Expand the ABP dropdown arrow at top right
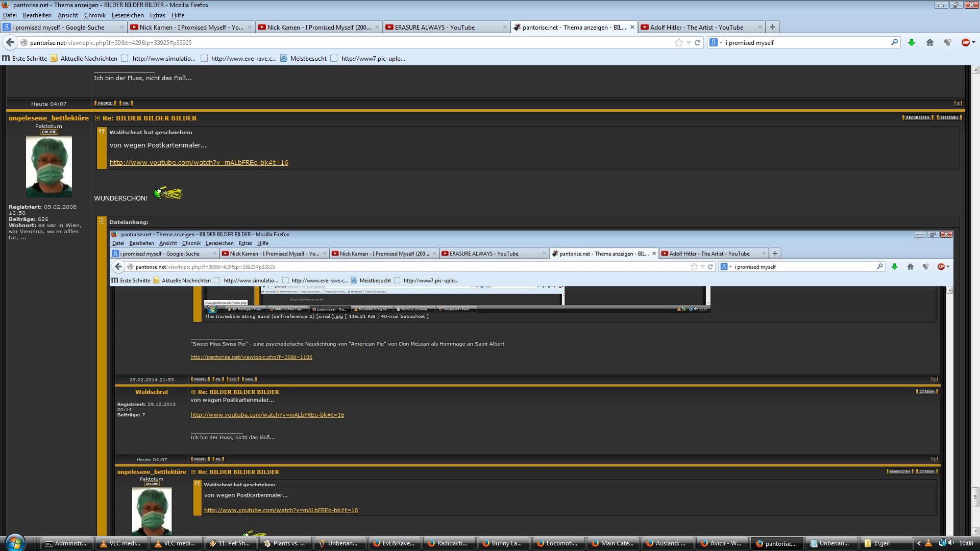The width and height of the screenshot is (980, 551). (973, 42)
